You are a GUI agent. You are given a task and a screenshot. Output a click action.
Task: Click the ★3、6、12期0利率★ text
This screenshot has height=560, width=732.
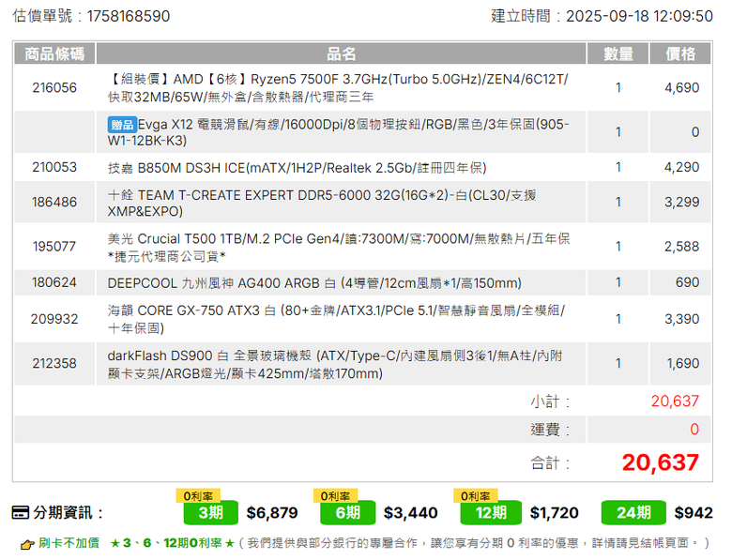coord(173,543)
